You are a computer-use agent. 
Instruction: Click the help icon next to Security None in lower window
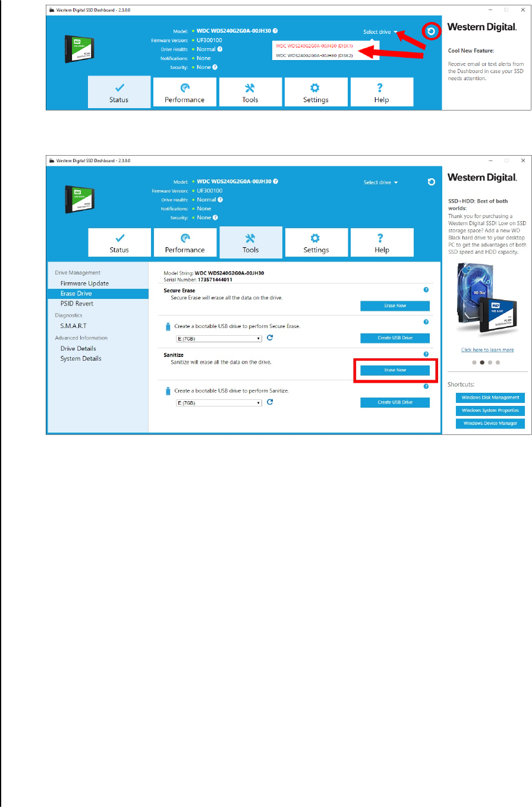click(x=216, y=217)
